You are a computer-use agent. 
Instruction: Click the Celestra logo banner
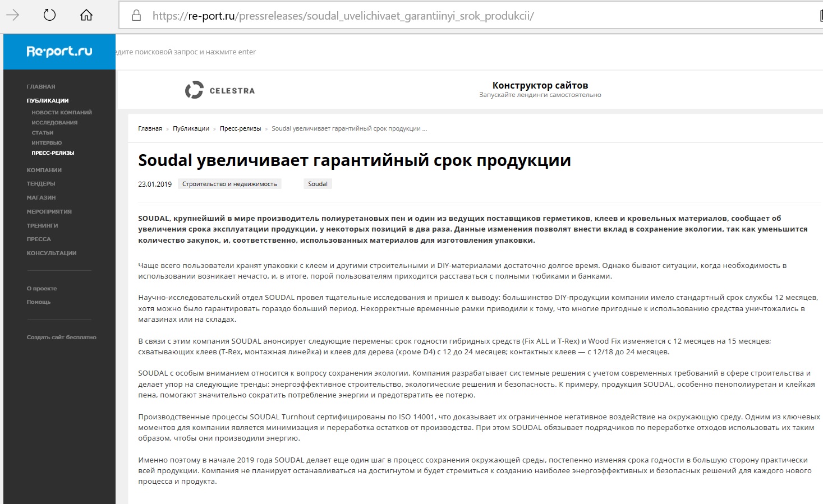pos(220,90)
